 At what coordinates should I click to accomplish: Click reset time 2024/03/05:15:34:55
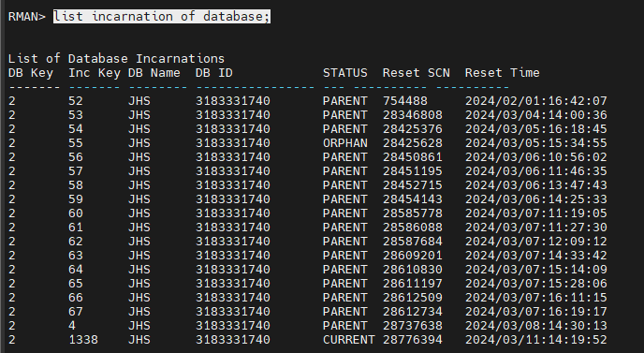click(x=536, y=143)
